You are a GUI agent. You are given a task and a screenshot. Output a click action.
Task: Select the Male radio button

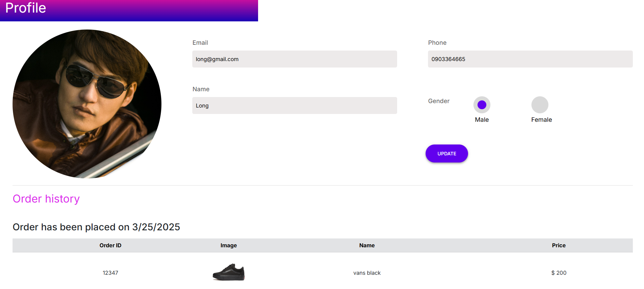482,105
